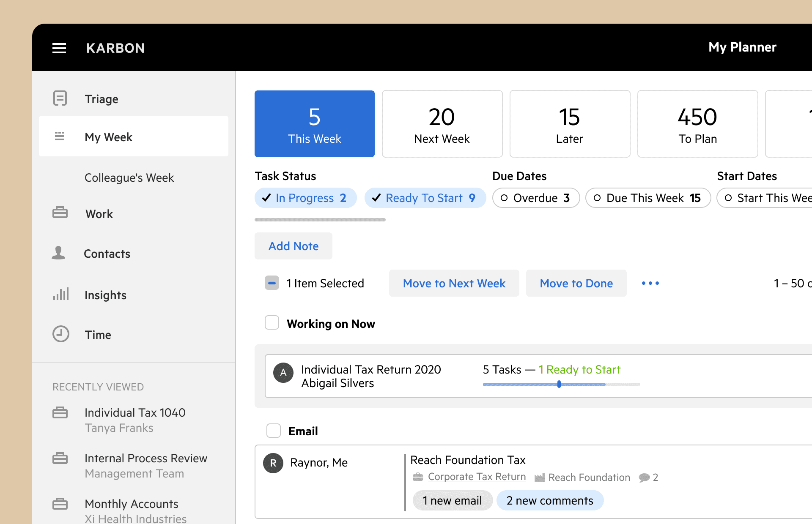Click the R avatar for Raynor
Image resolution: width=812 pixels, height=524 pixels.
(273, 463)
